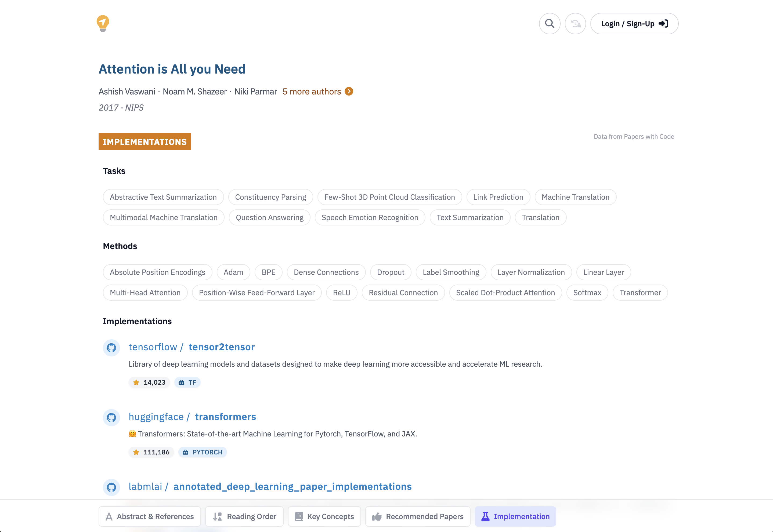Click Multi-Head Attention method tag
This screenshot has width=773, height=532.
click(x=145, y=293)
